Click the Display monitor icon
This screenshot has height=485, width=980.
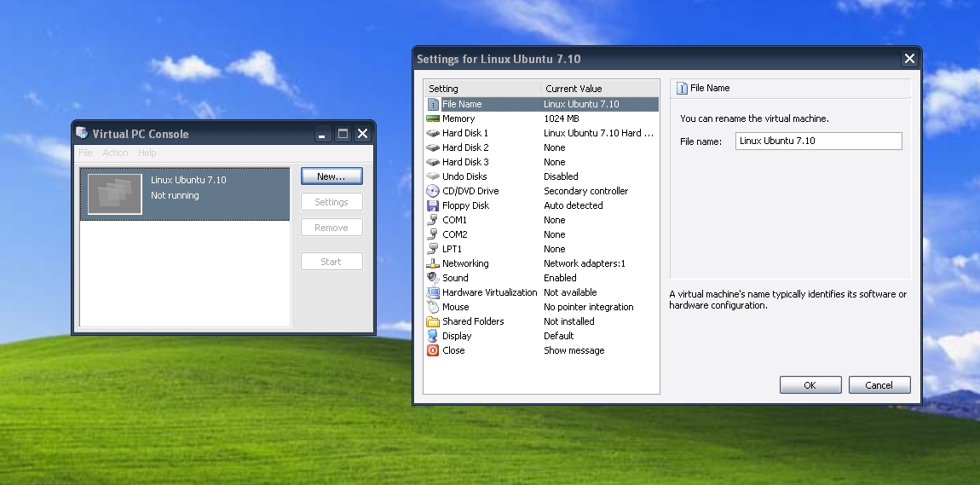(433, 336)
